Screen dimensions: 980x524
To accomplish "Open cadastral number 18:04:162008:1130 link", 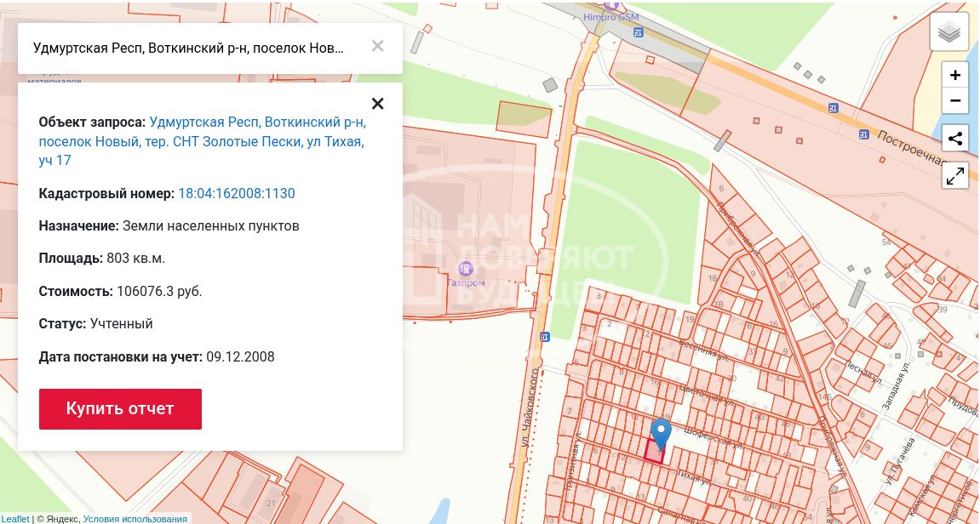I will 236,194.
